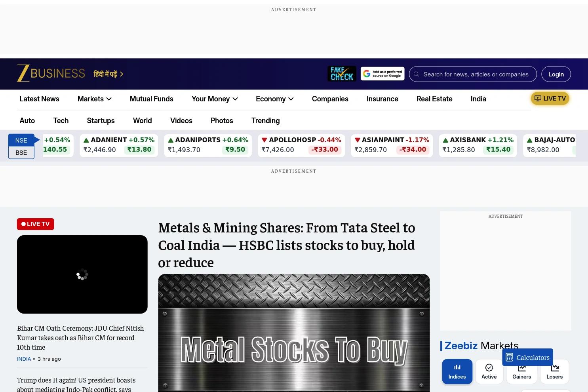The image size is (588, 392).
Task: Read the Trump Indo-Pak conflict article
Action: 76,384
